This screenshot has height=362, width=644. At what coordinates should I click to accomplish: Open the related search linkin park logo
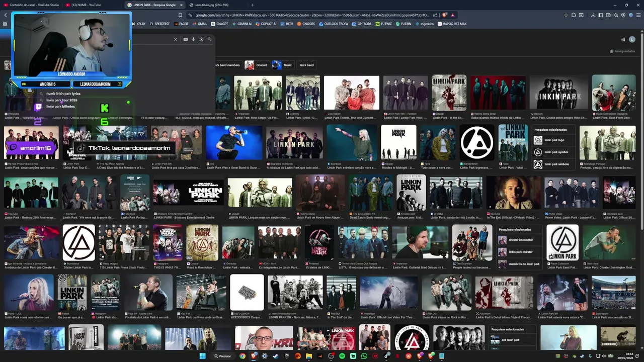pos(553,140)
